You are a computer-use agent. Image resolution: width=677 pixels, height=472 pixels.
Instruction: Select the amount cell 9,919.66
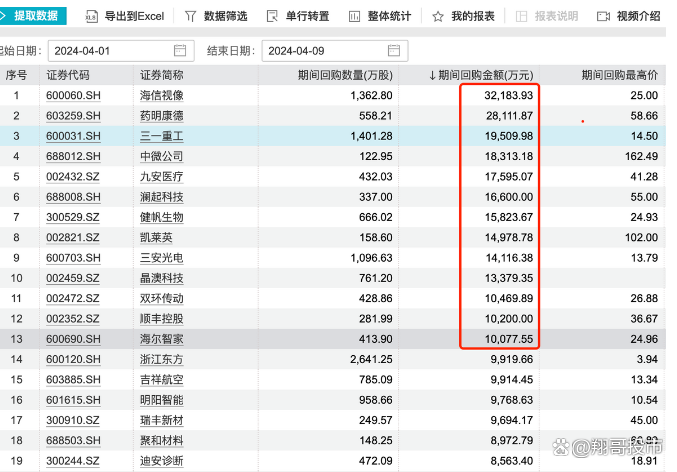[x=512, y=359]
